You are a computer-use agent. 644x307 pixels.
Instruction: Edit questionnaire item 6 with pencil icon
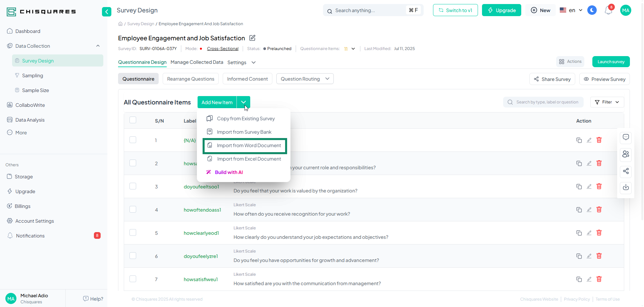(589, 256)
